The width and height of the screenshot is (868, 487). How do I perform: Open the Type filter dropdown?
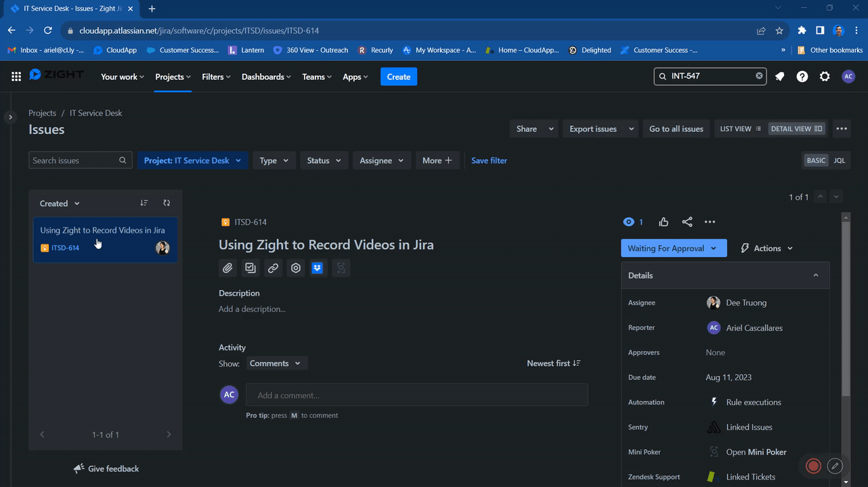(x=274, y=160)
